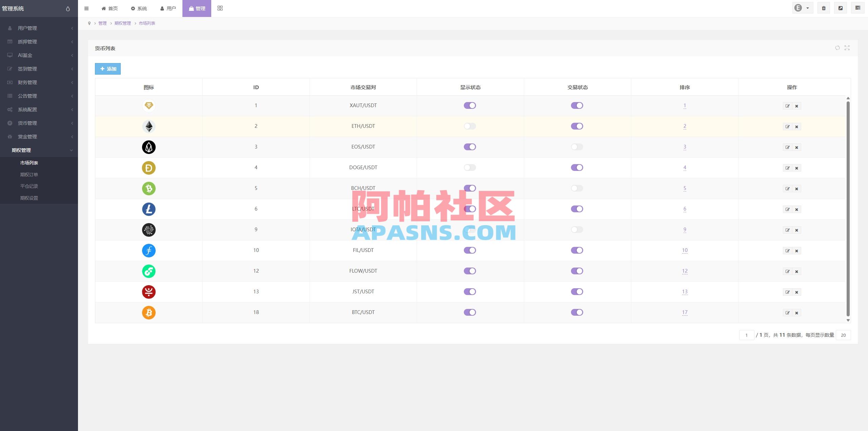Click the list/server icon at the far top right
This screenshot has height=431, width=868.
(858, 7)
